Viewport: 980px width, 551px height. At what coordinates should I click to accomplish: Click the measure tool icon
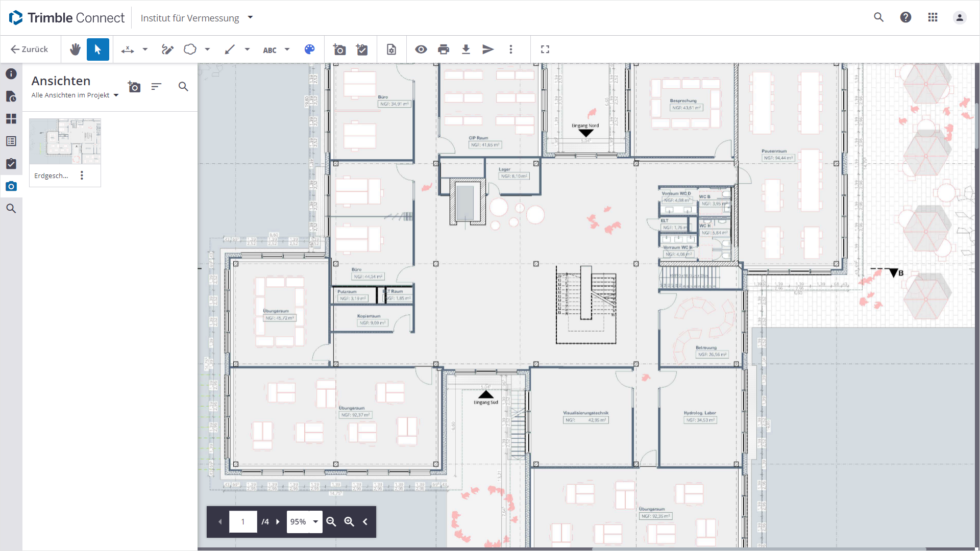click(x=128, y=49)
